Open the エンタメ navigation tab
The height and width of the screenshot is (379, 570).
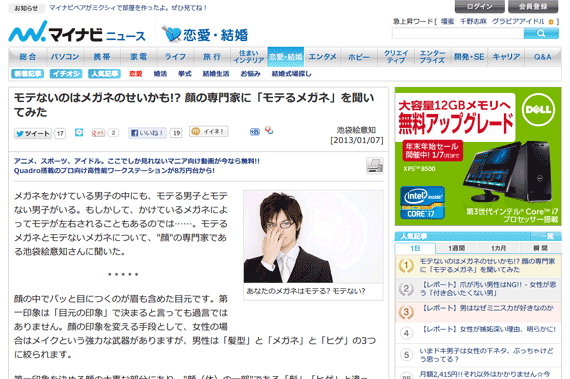tap(322, 57)
